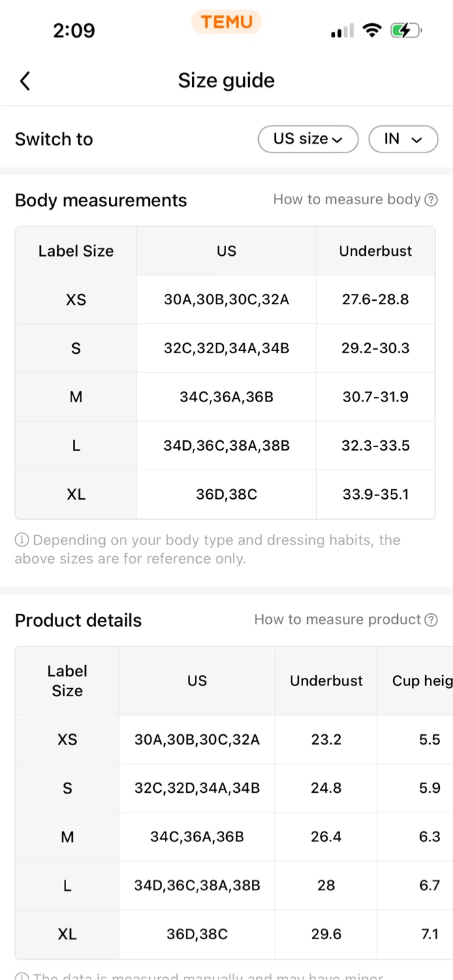Tap the Wi-Fi status icon
Image resolution: width=453 pixels, height=980 pixels.
(x=372, y=31)
